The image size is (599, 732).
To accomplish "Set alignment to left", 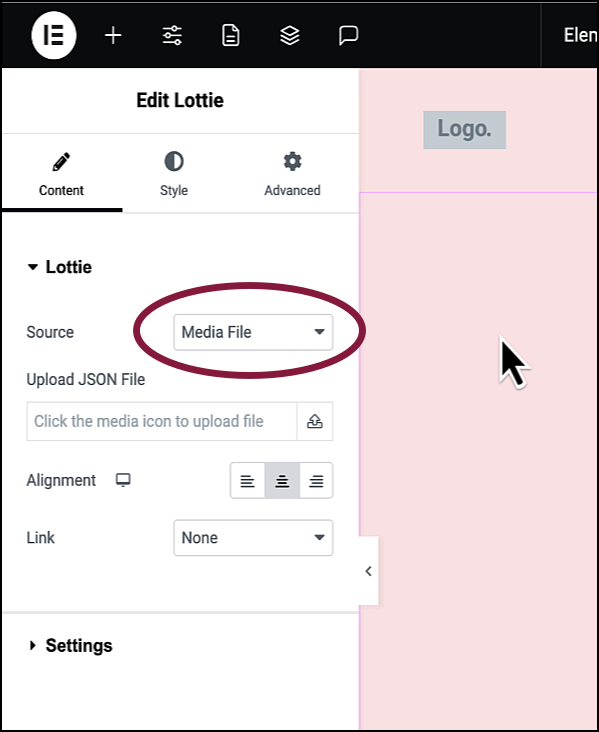I will [x=247, y=480].
